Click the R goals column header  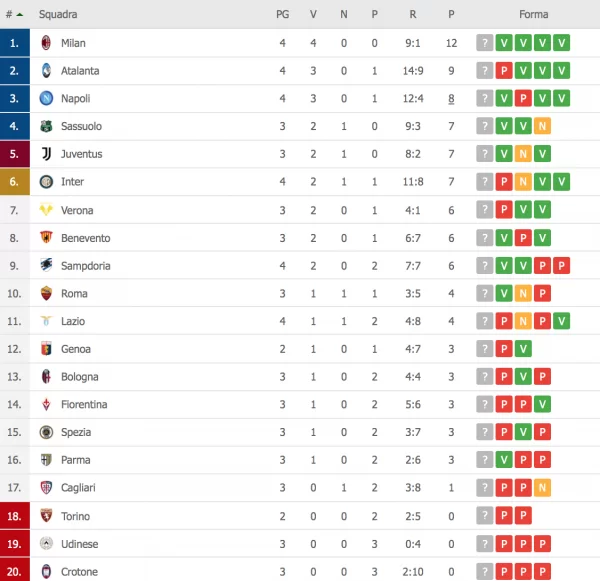click(413, 15)
